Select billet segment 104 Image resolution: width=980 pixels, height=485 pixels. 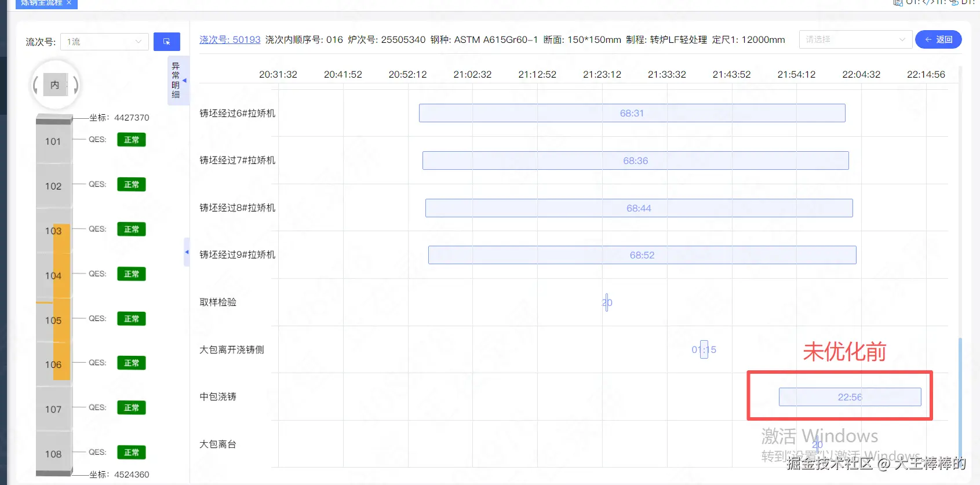coord(53,276)
